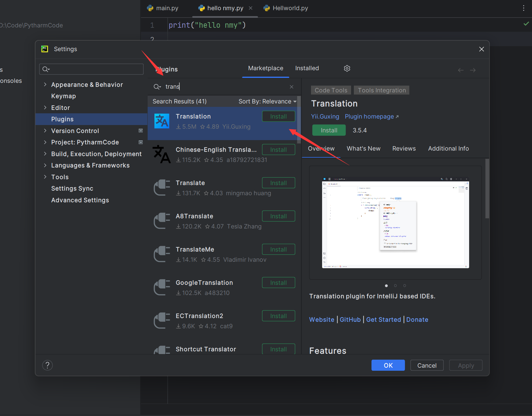Expand the Editor settings node

[45, 107]
